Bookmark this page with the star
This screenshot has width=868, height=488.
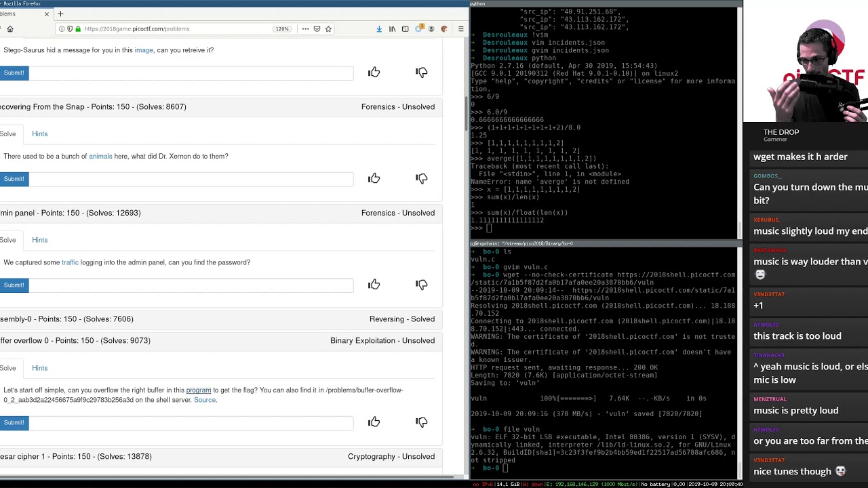click(x=328, y=29)
